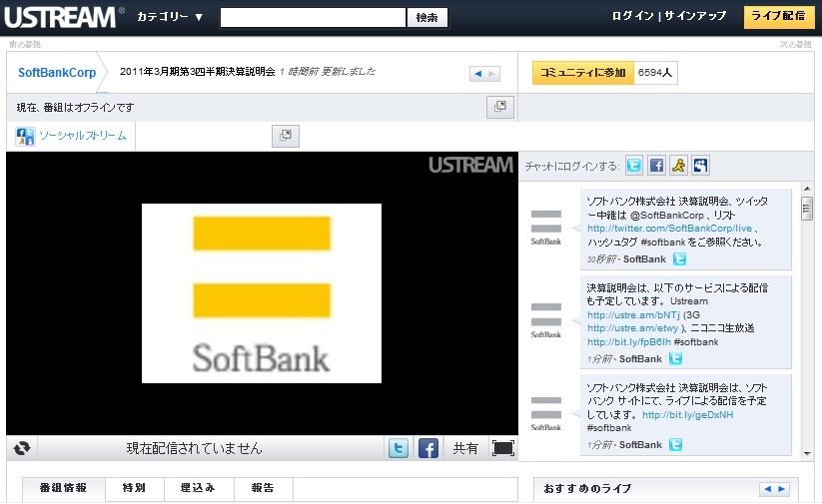Image resolution: width=822 pixels, height=504 pixels.
Task: Open the bit.ly/fpB6lh link
Action: (629, 341)
